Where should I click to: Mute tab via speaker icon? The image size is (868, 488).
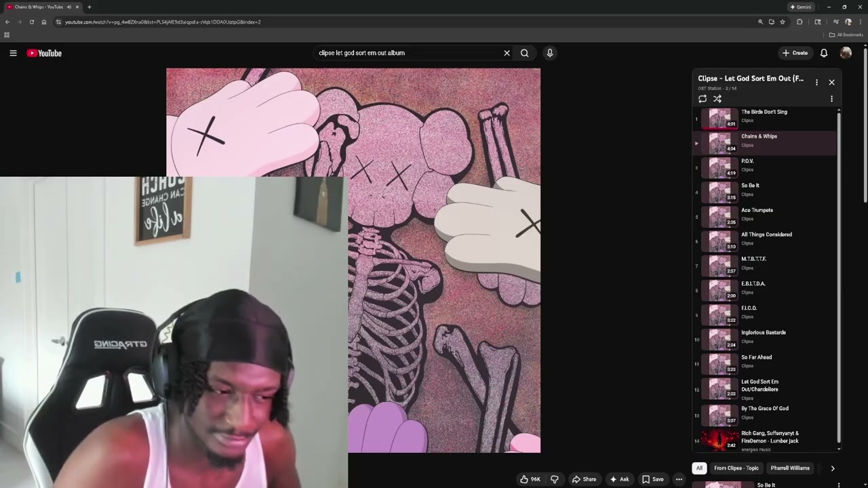point(68,7)
